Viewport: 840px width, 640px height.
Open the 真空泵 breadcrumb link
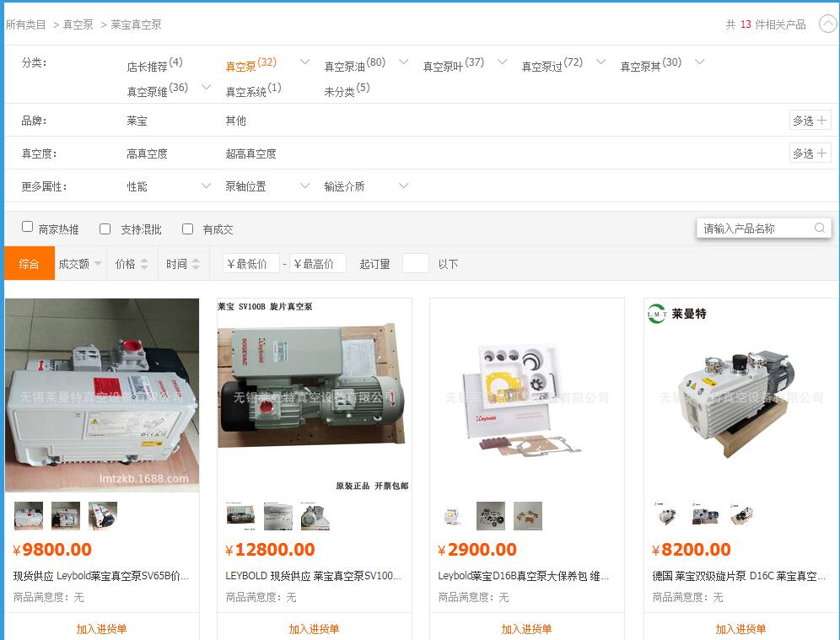coord(78,24)
